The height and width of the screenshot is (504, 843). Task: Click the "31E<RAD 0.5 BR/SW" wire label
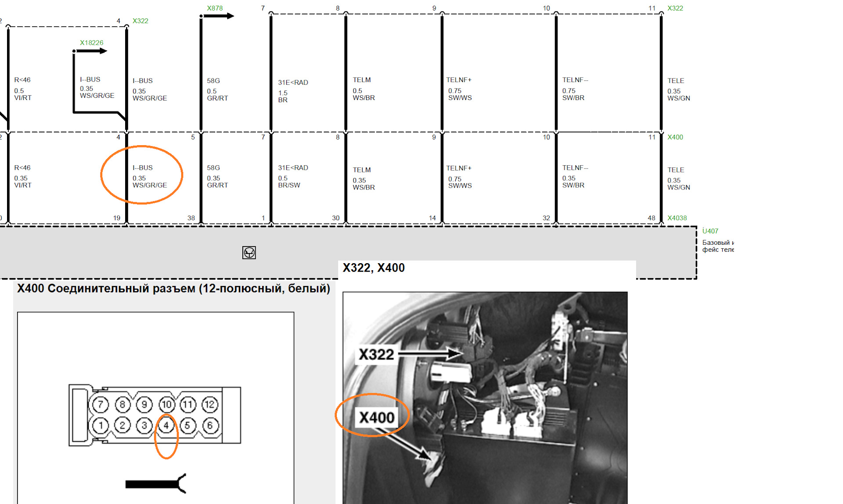[293, 176]
